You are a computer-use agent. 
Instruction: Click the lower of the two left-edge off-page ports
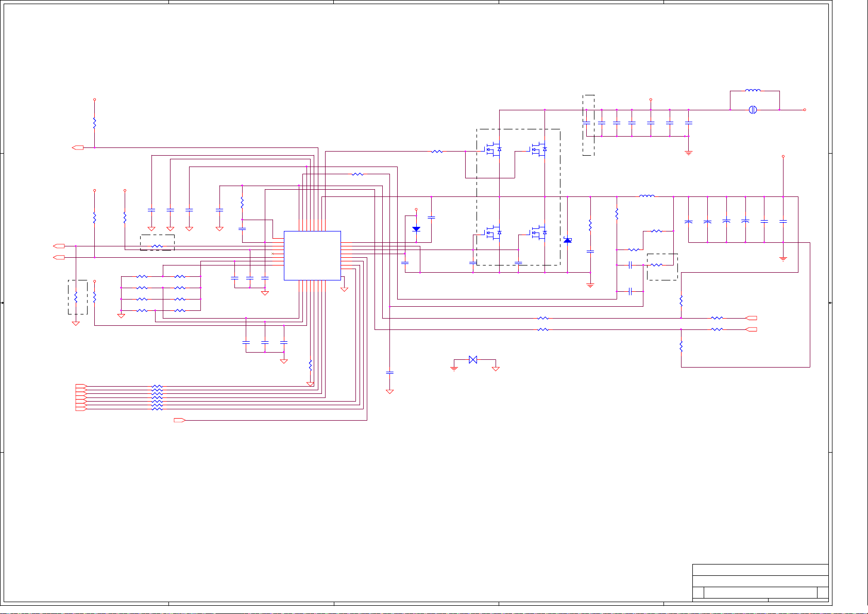tap(59, 257)
